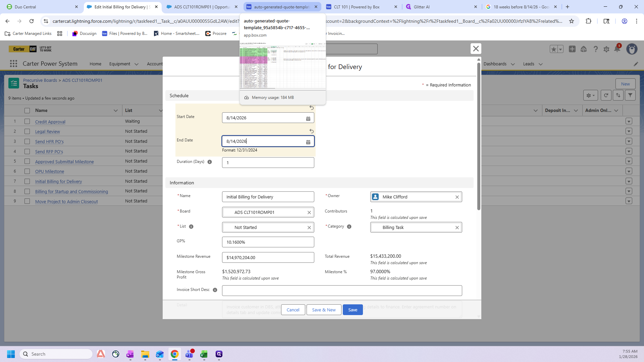Click the Invoice Short Desc input field
The height and width of the screenshot is (362, 644).
coord(342,291)
